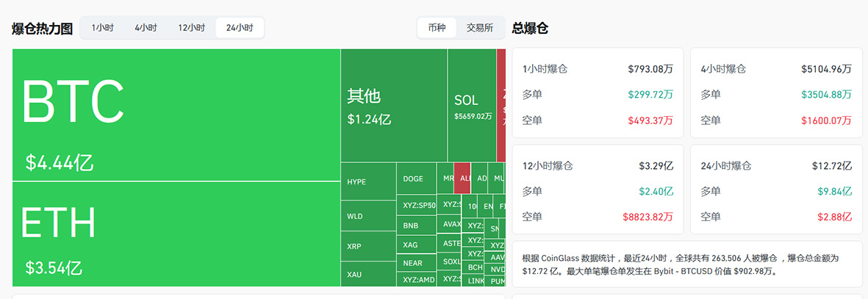The height and width of the screenshot is (299, 868).
Task: Open the BTC liquidation block
Action: pos(176,115)
